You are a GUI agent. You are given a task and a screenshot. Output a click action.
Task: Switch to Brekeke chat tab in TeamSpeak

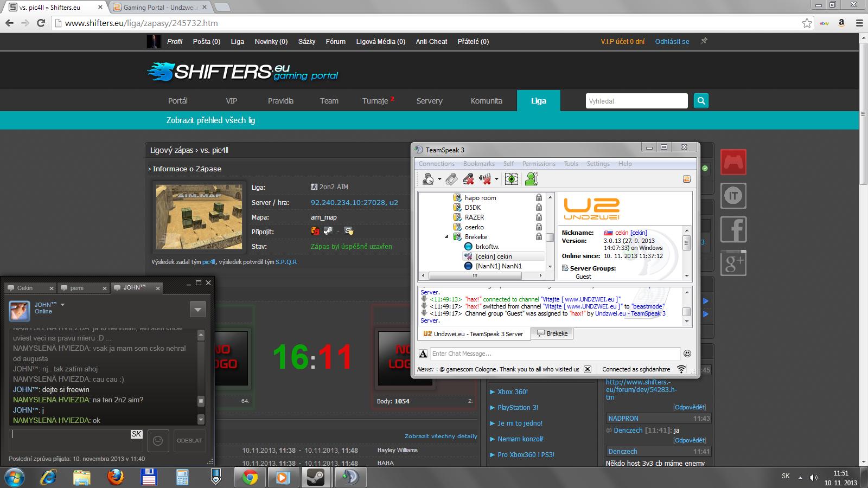click(x=552, y=333)
